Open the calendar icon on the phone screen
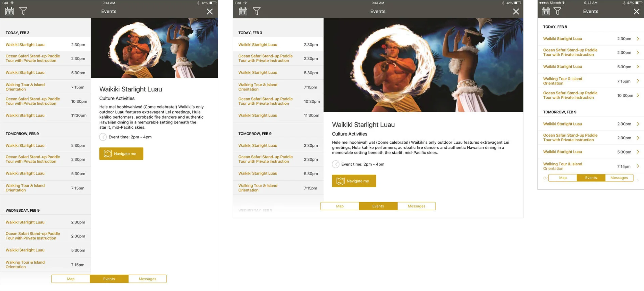Screen dimensions: 644x291 [x=546, y=11]
